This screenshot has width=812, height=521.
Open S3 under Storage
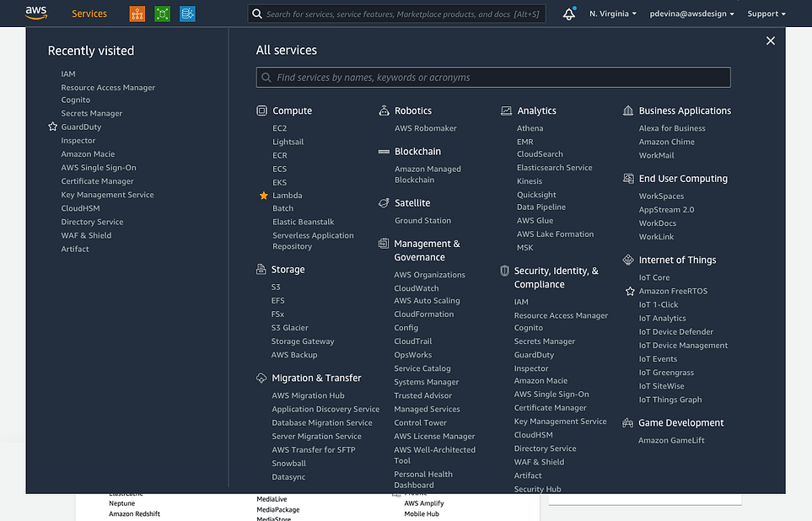[x=276, y=287]
